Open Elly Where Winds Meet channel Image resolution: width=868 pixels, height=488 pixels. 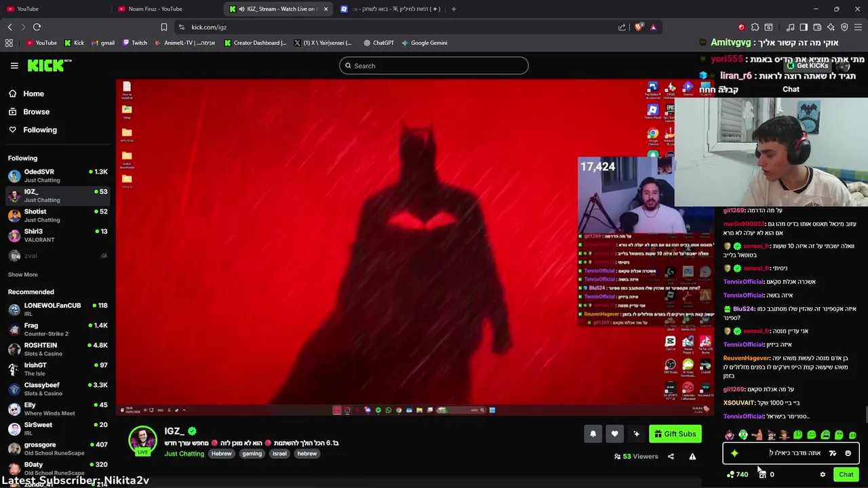click(x=58, y=409)
